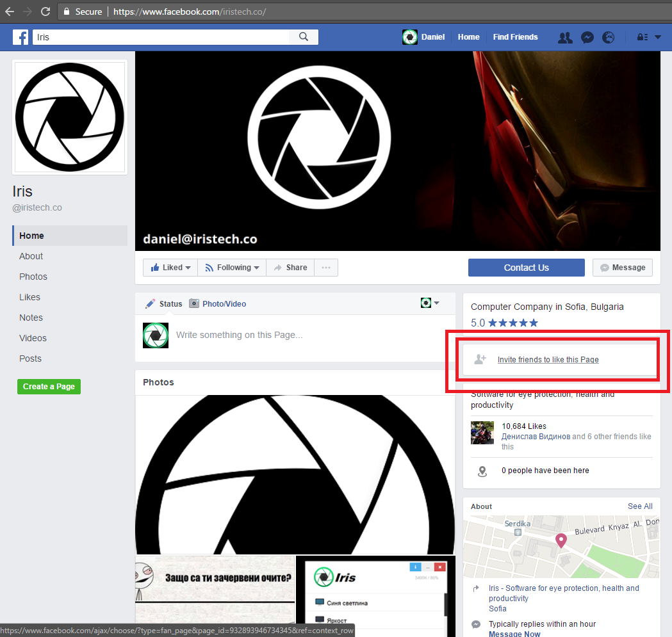Image resolution: width=672 pixels, height=637 pixels.
Task: Click the Iris software description link
Action: point(564,593)
